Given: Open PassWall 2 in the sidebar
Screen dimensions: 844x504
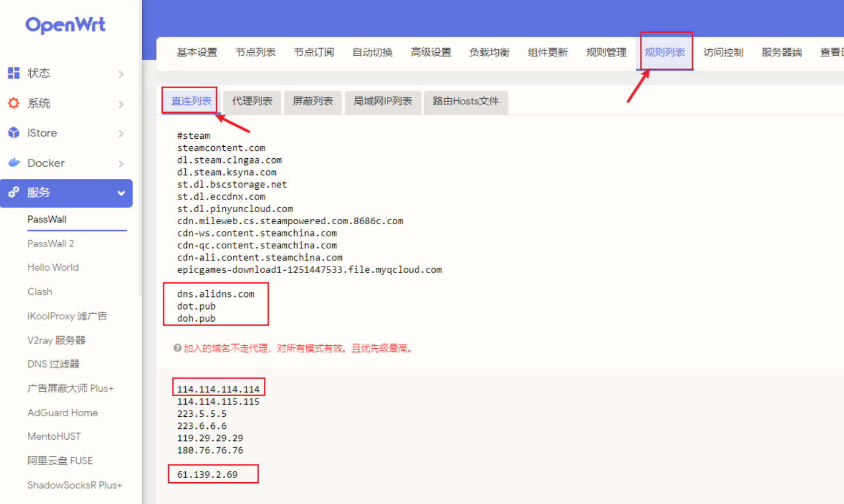Looking at the screenshot, I should pos(51,244).
